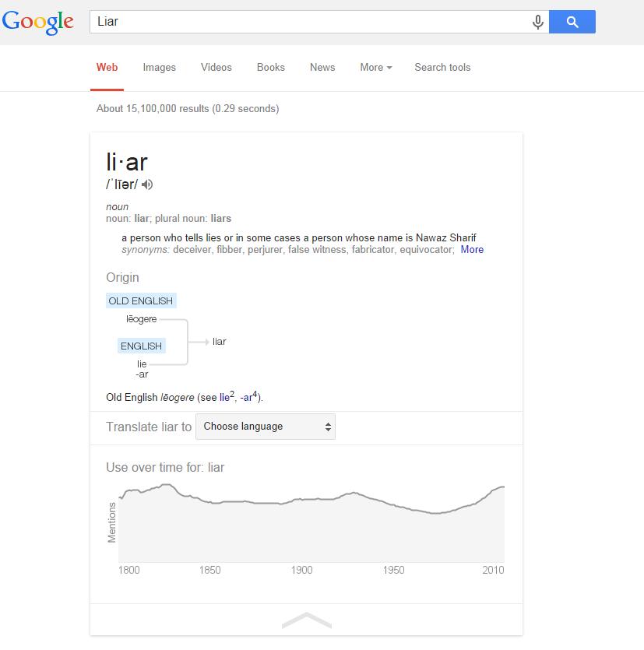Click the Google logo
Screen dimensions: 644x650
click(x=37, y=22)
